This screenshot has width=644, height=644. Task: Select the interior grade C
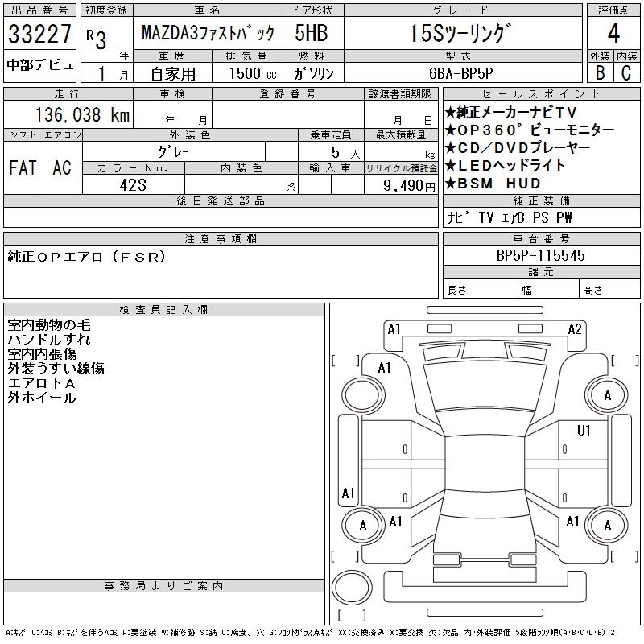click(626, 73)
